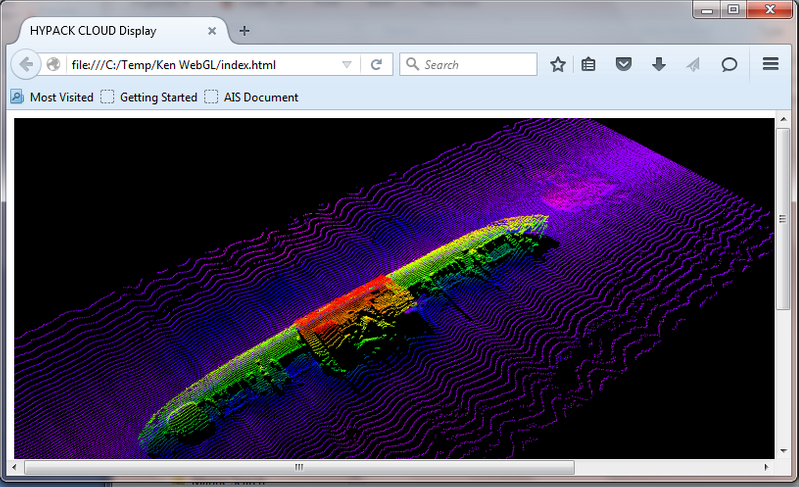This screenshot has width=799, height=487.
Task: Open a new tab with plus button
Action: tap(245, 30)
